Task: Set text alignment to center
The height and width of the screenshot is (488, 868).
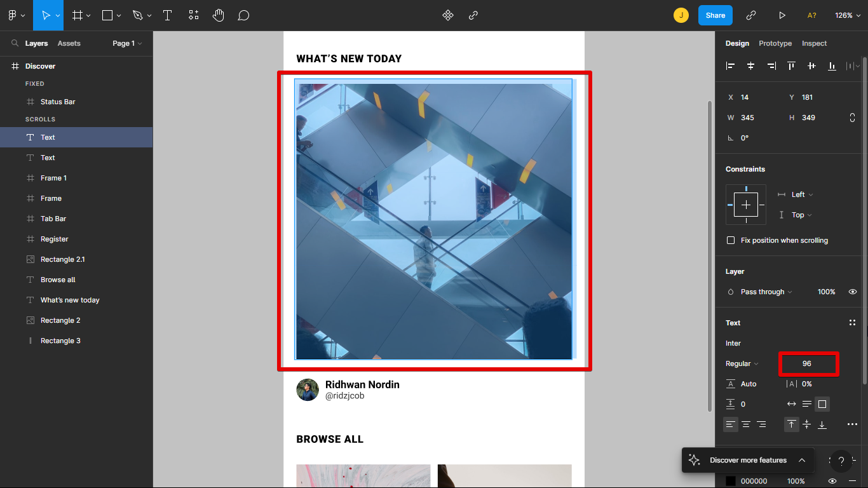Action: [746, 424]
